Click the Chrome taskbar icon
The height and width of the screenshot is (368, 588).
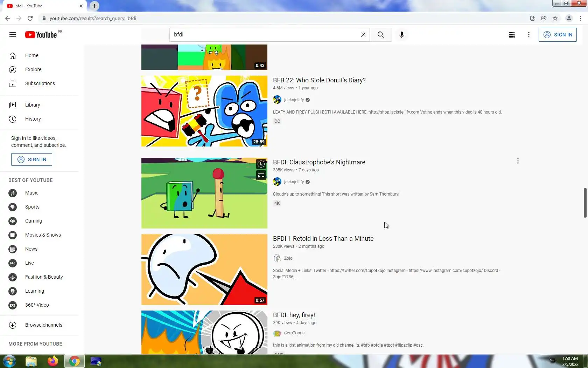point(74,361)
